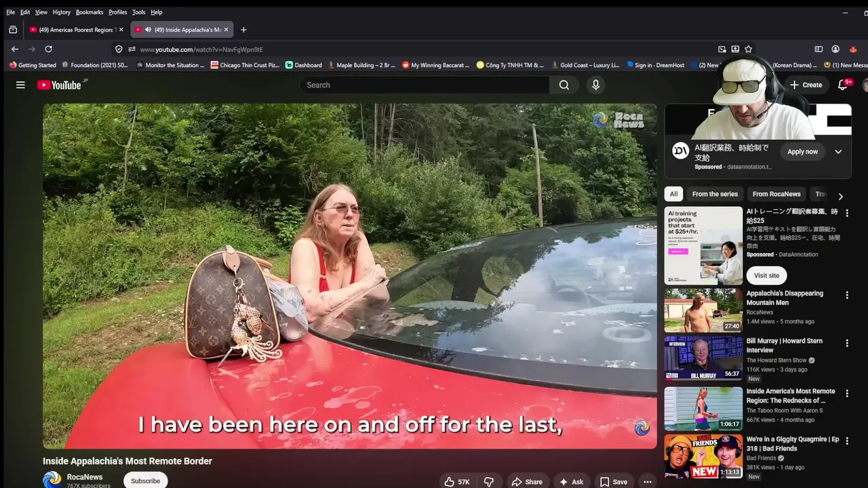Open the Gold Coast Luxury bookmark
The image size is (868, 488).
point(585,65)
